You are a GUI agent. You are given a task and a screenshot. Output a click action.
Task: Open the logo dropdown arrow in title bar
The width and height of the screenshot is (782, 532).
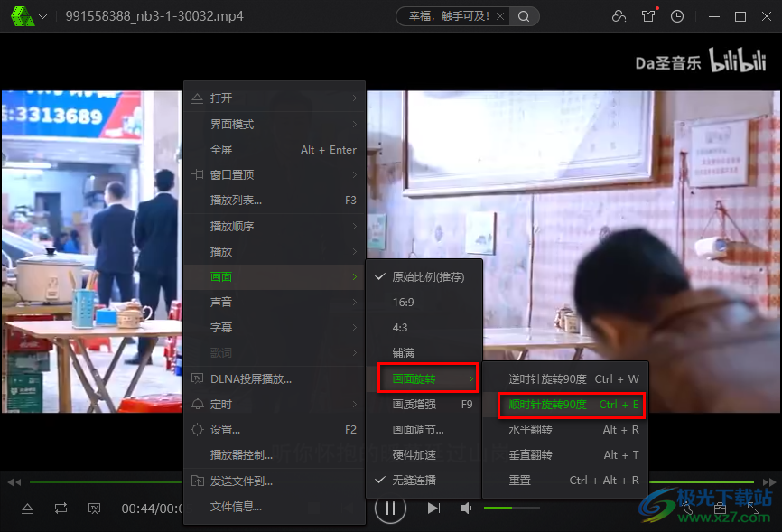pos(43,16)
